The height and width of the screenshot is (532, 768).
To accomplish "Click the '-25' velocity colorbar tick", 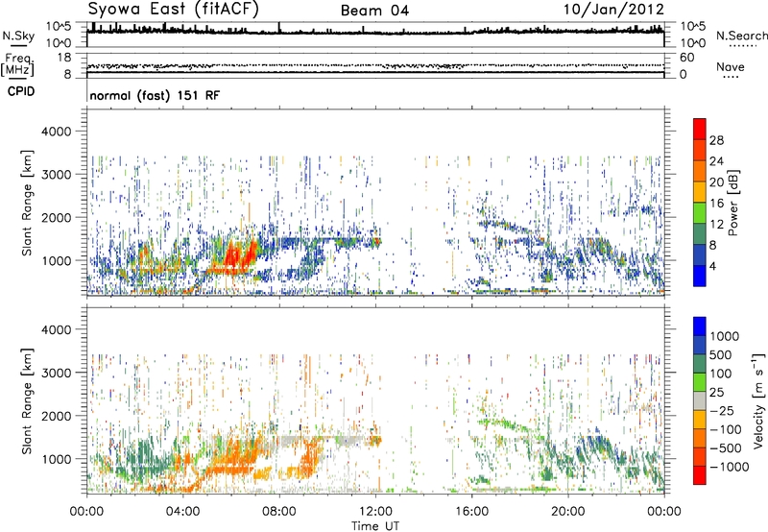I will 722,410.
